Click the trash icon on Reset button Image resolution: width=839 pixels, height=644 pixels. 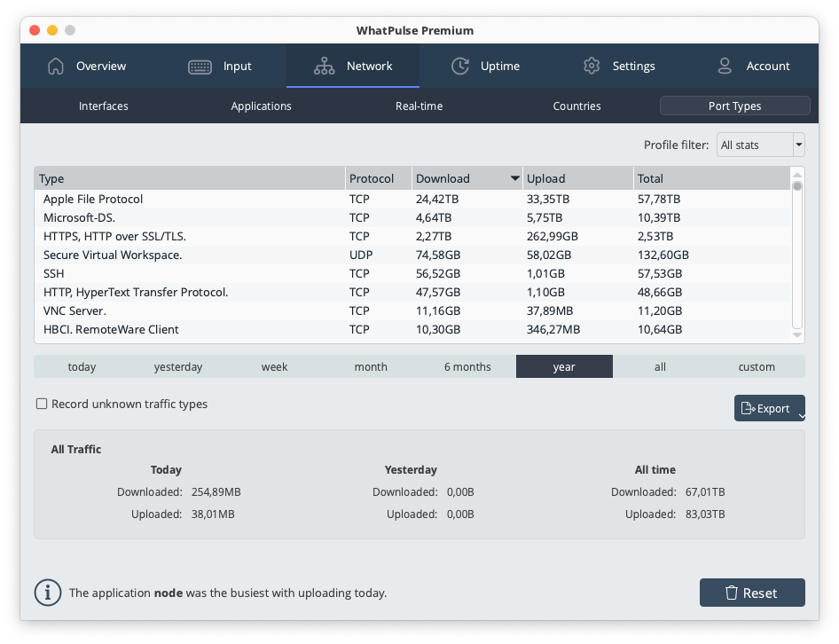(x=732, y=593)
